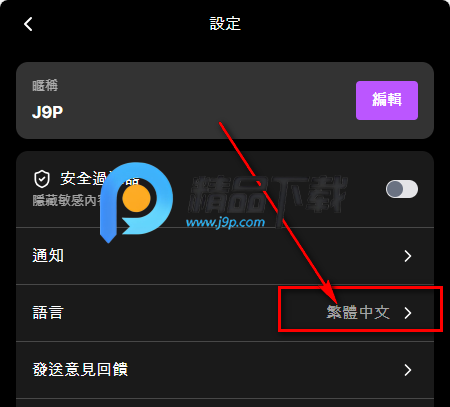450x407 pixels.
Task: Click the 編輯 nickname button
Action: click(x=387, y=100)
